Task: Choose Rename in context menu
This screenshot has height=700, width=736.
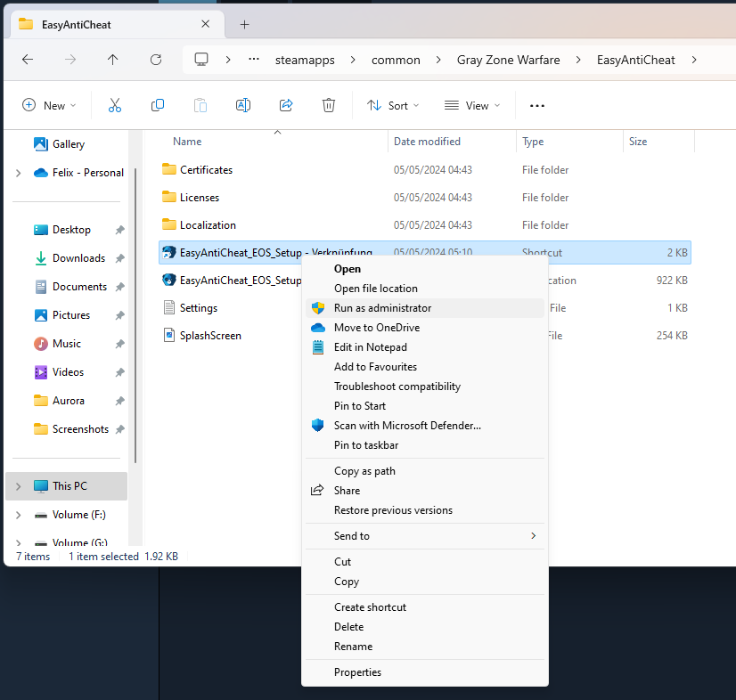Action: (425, 646)
